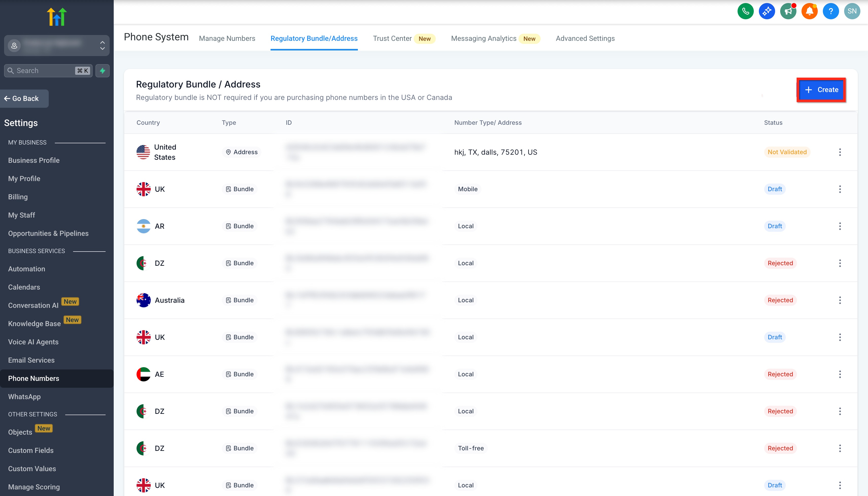Click the Argentina flag icon

click(143, 226)
